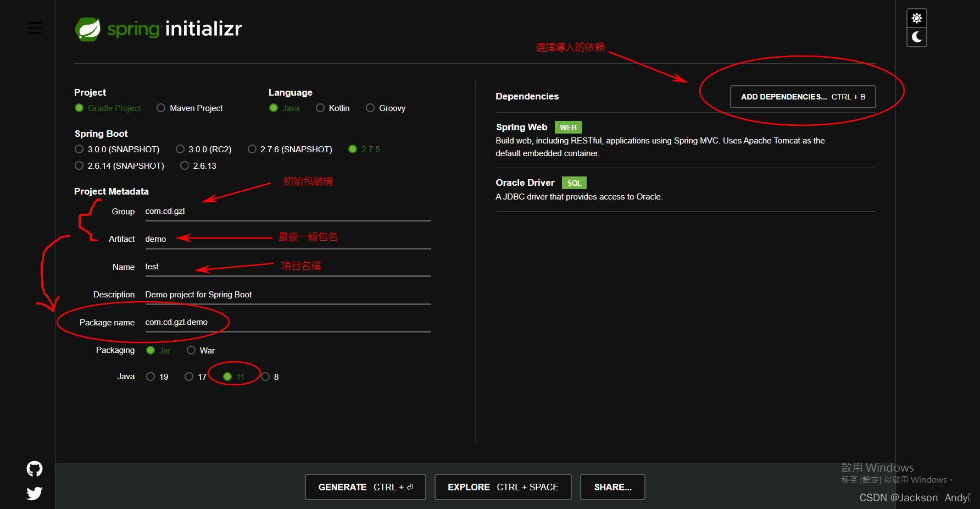Click the WEB tag badge
Image resolution: width=980 pixels, height=509 pixels.
568,128
